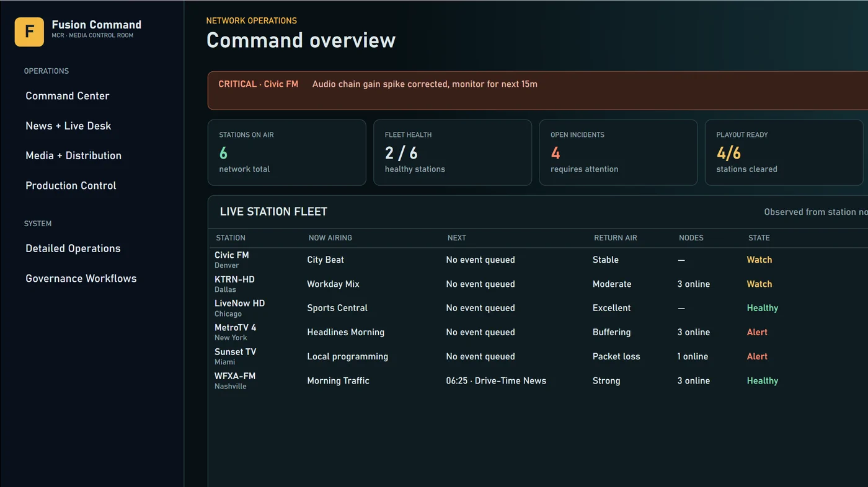Open Media + Distribution section
868x487 pixels.
click(x=73, y=156)
